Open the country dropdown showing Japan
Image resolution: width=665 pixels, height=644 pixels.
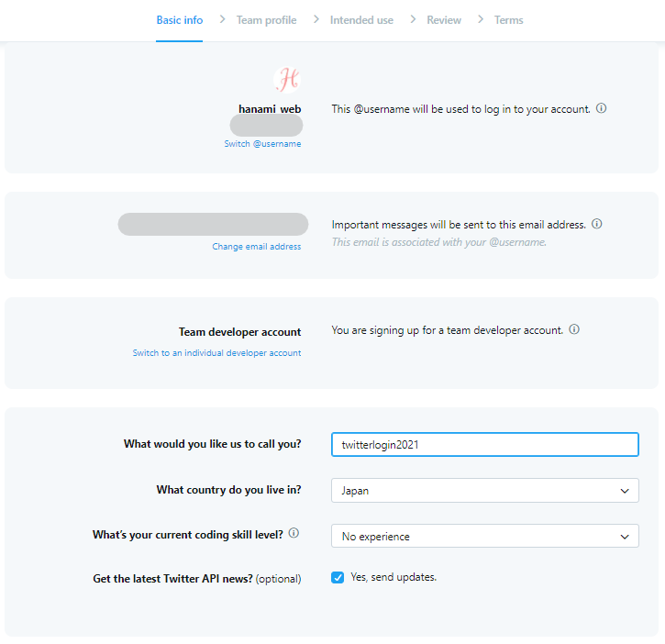(x=484, y=491)
